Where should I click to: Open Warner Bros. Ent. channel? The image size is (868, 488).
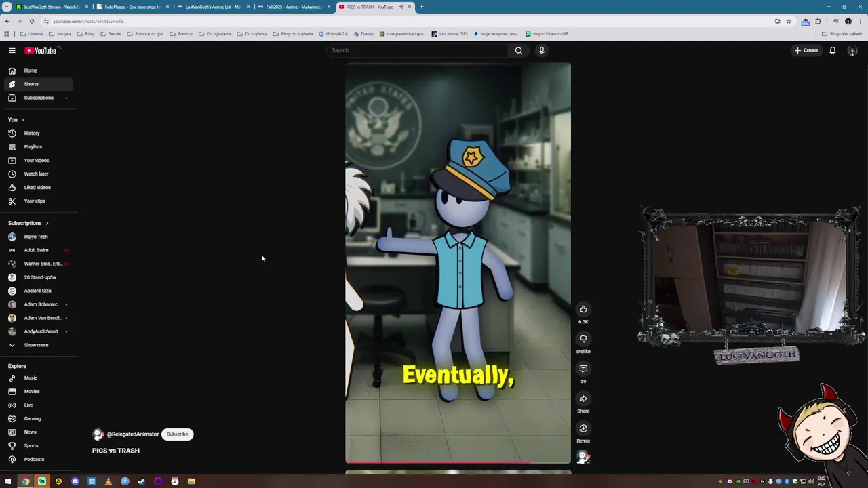point(39,264)
